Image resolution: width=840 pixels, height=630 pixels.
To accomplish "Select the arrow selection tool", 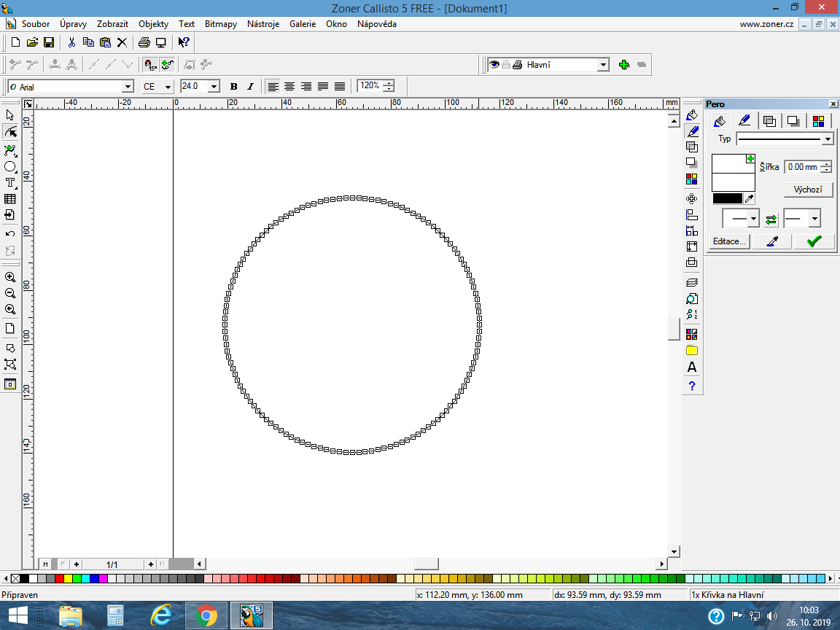I will (10, 115).
